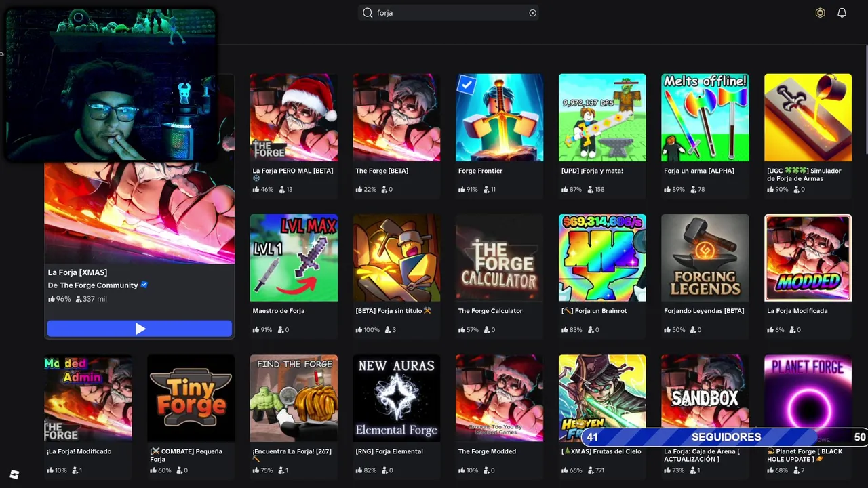This screenshot has width=868, height=488.
Task: Click the search magnifier icon
Action: 368,13
